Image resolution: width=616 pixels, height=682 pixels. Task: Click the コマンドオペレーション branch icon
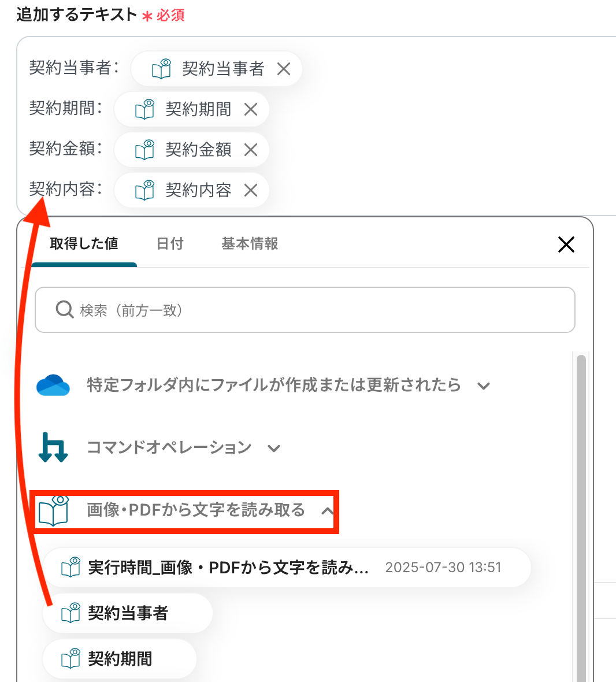tap(53, 447)
